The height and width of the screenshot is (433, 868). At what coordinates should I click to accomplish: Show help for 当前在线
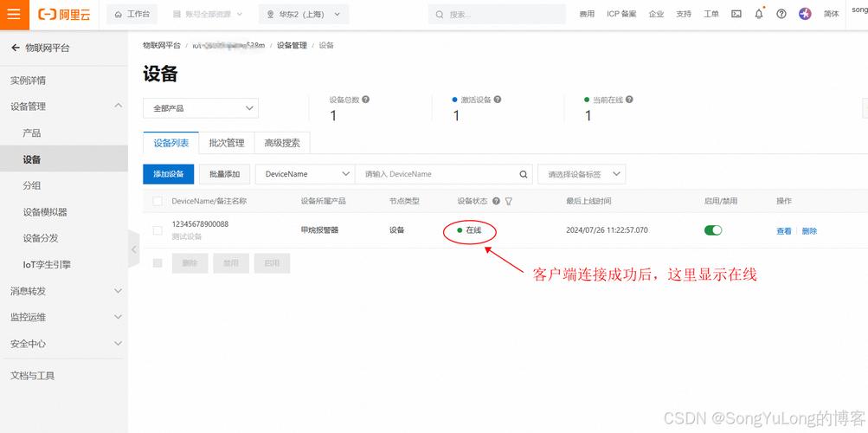[629, 100]
